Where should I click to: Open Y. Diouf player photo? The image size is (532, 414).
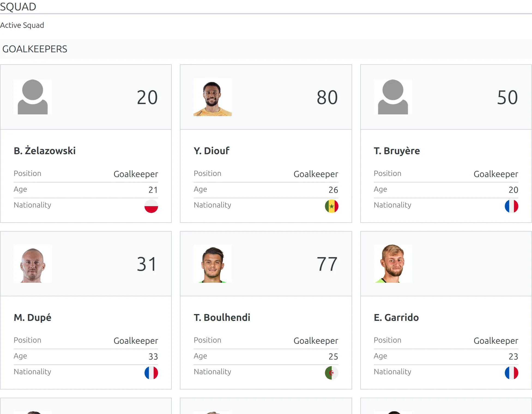click(213, 97)
